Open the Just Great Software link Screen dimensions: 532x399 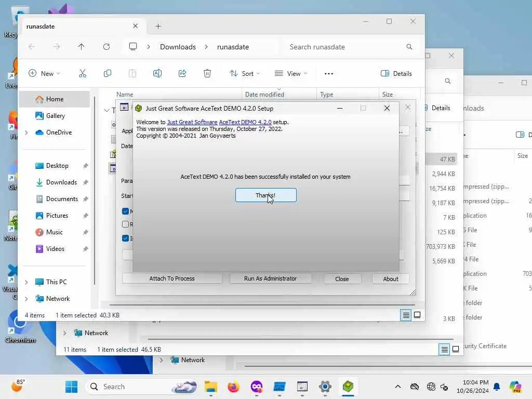point(192,122)
